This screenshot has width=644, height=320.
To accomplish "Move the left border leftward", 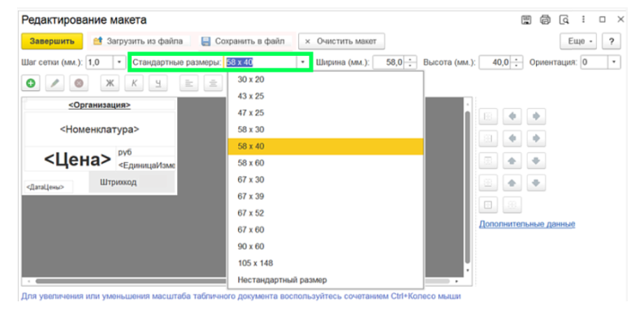I will click(x=512, y=117).
